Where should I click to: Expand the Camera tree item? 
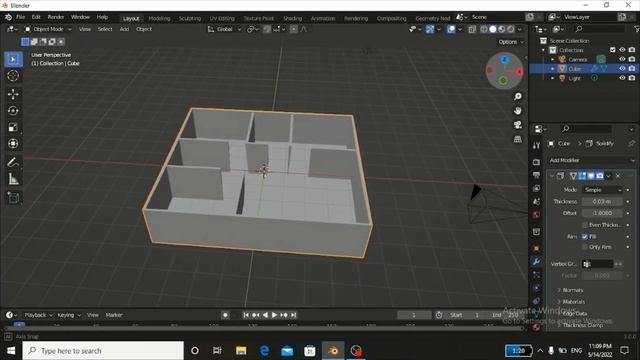[x=553, y=60]
